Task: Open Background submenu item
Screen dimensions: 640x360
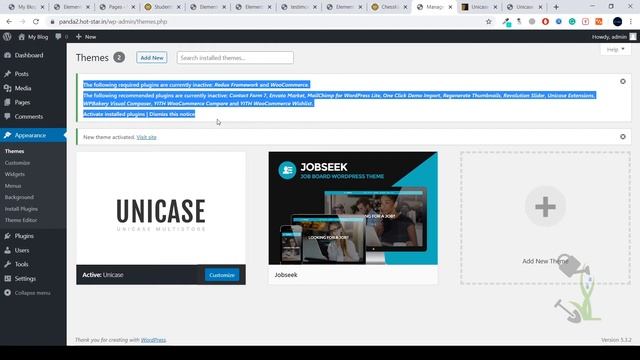Action: tap(19, 197)
